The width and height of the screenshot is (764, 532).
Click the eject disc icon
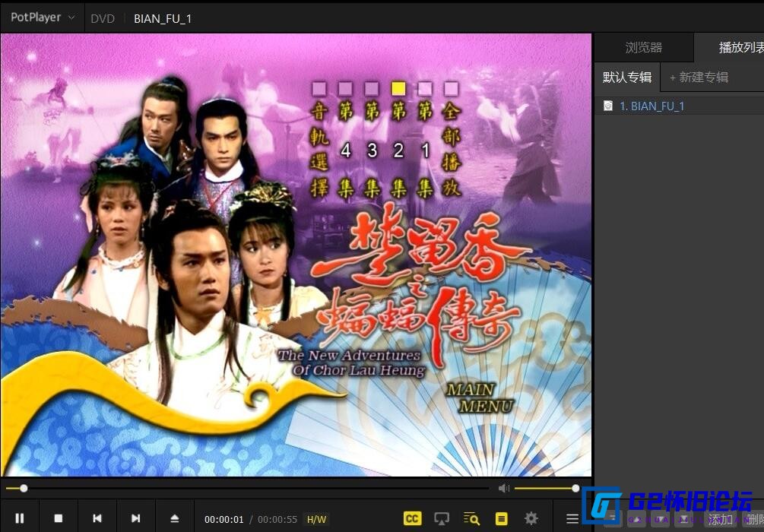pyautogui.click(x=174, y=518)
